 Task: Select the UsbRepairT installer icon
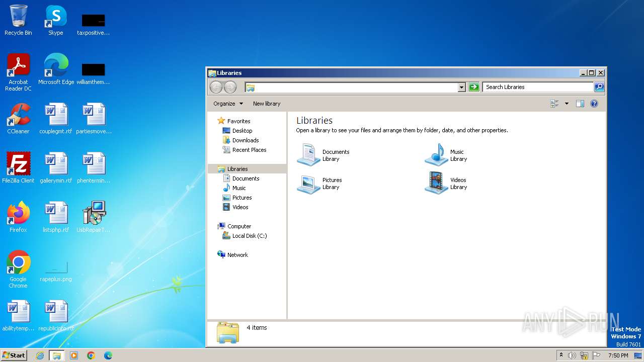[x=94, y=217]
